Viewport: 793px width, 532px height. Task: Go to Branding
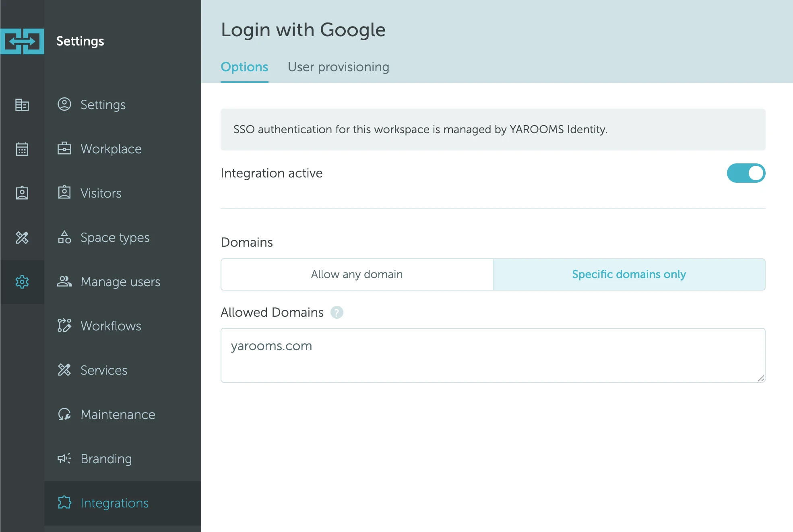pos(123,459)
